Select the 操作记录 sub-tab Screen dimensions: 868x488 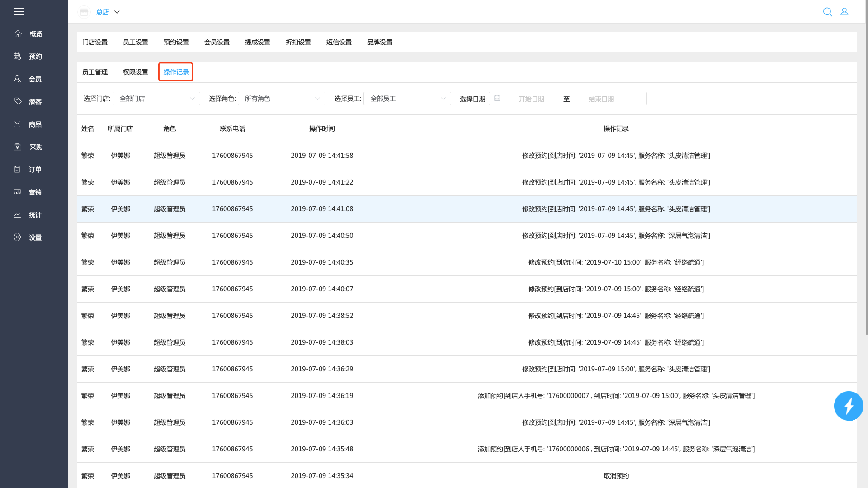click(176, 72)
